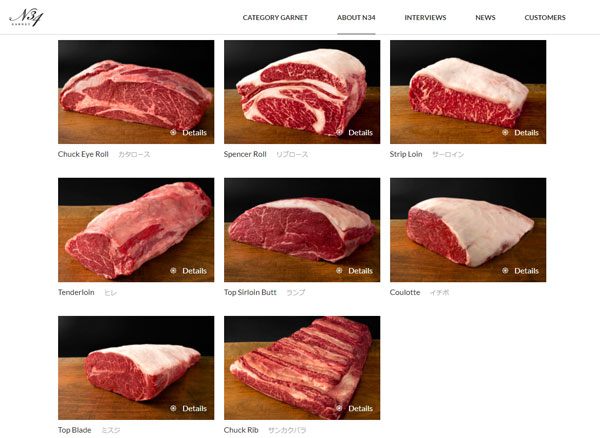Open the Chuck Rib meat photo
The width and height of the screenshot is (600, 438).
[302, 368]
